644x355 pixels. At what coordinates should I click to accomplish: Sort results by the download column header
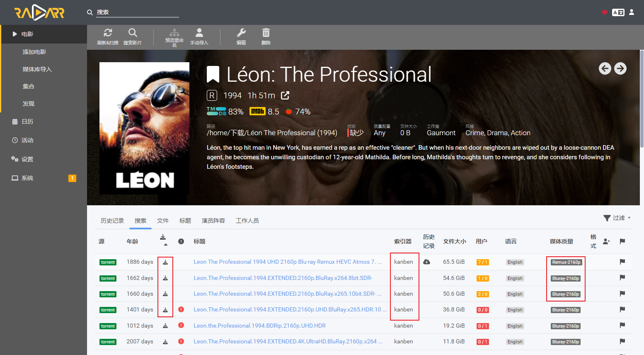click(163, 239)
